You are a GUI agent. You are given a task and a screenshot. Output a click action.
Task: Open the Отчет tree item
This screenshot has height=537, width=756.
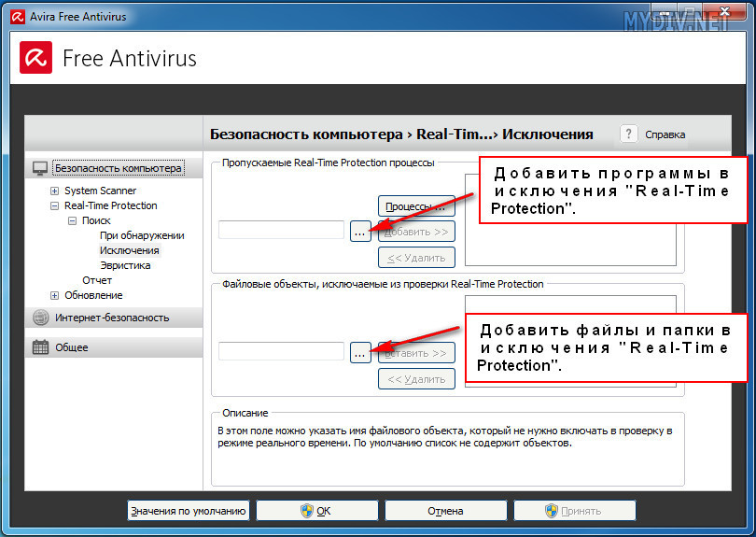(x=97, y=280)
